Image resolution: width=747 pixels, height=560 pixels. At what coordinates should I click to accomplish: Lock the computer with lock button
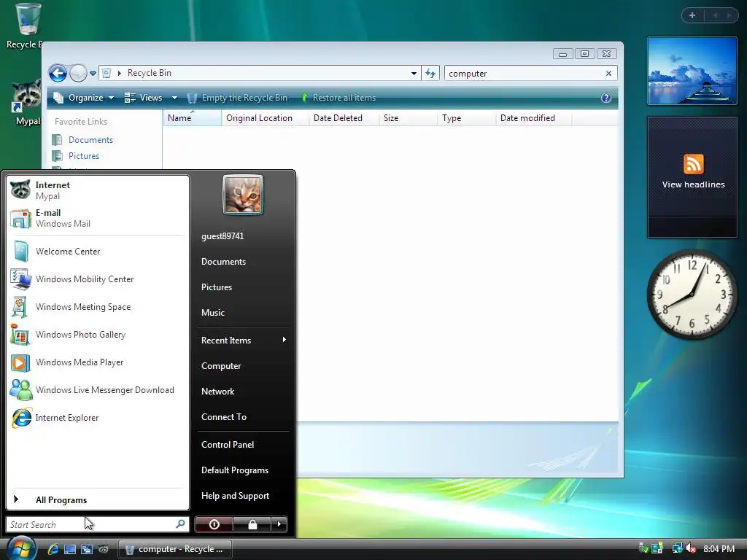pos(252,524)
